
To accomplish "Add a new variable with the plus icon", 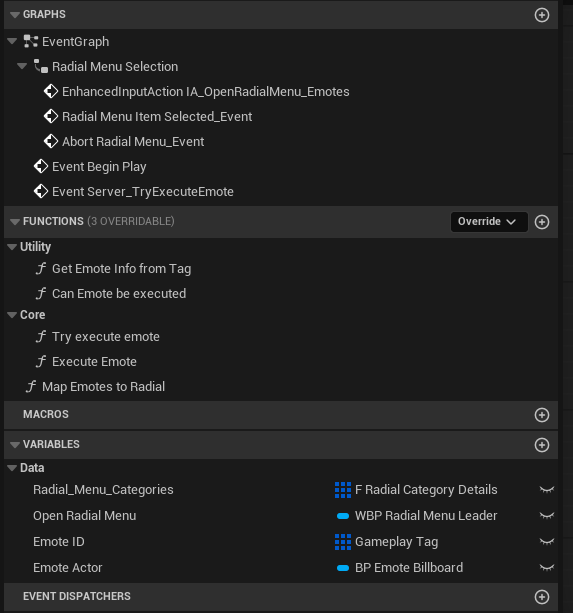I will point(542,445).
